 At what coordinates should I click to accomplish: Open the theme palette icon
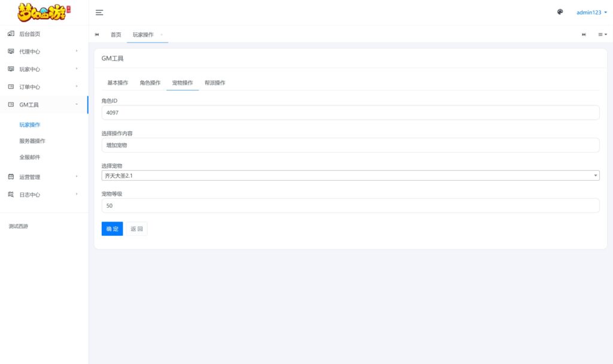[x=560, y=12]
